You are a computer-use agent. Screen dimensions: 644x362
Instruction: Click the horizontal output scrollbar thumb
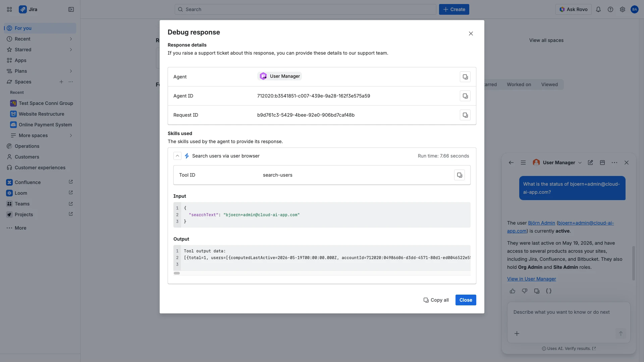point(177,273)
